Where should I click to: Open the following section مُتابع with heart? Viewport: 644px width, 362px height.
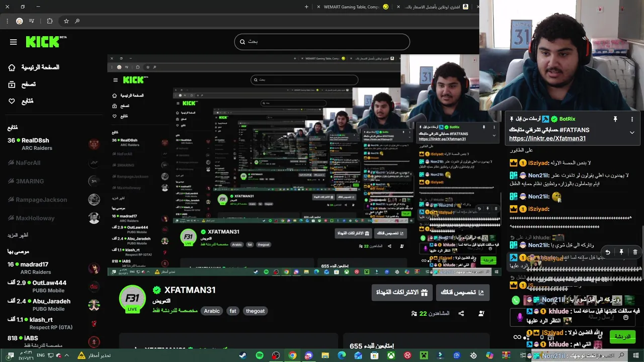point(21,101)
